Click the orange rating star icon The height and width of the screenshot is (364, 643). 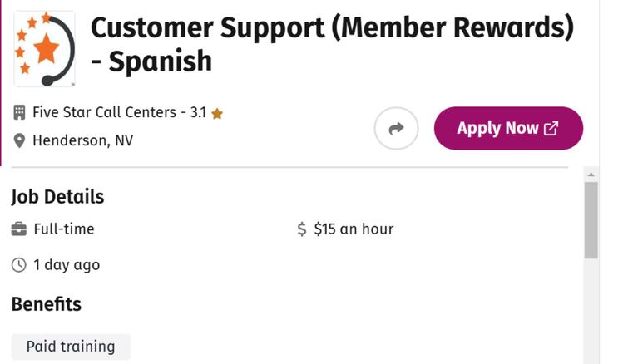tap(217, 114)
